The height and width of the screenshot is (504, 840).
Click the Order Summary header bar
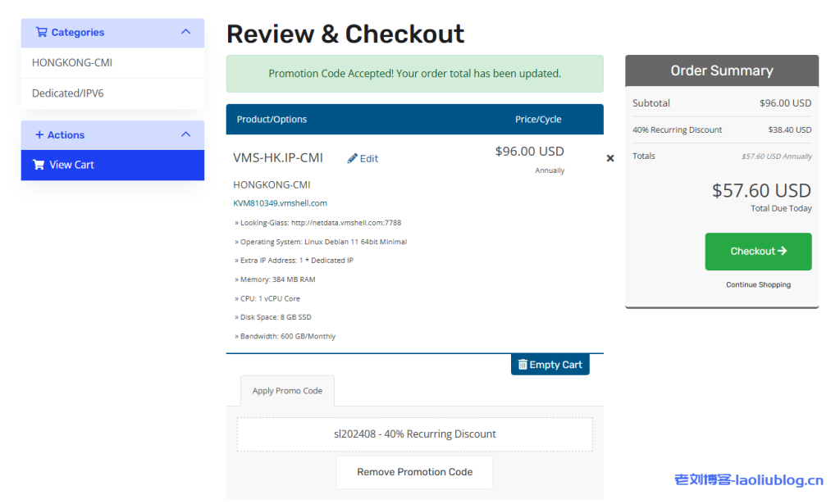coord(721,70)
